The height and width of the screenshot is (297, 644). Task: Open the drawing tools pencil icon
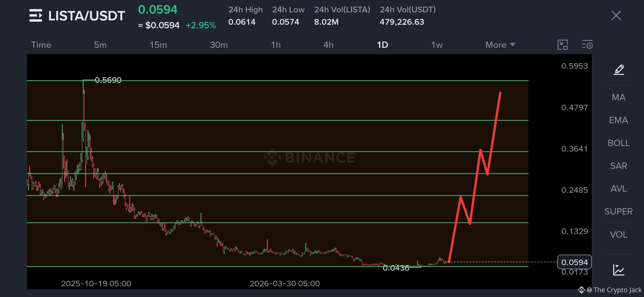pyautogui.click(x=619, y=70)
